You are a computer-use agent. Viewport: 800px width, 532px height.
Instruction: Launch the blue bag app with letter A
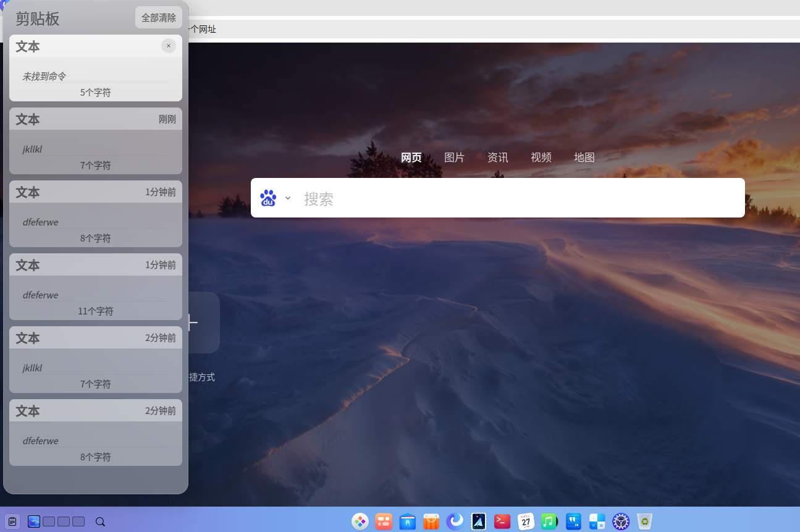407,521
